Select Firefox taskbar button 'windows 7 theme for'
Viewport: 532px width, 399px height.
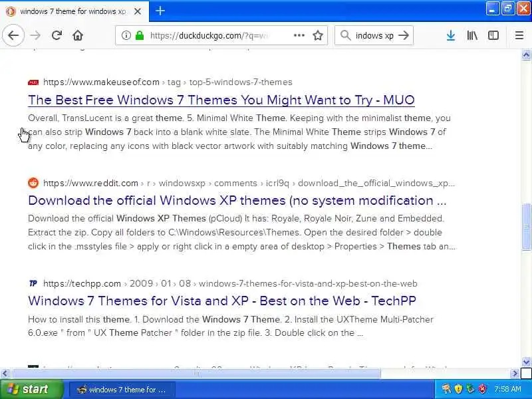coord(122,390)
